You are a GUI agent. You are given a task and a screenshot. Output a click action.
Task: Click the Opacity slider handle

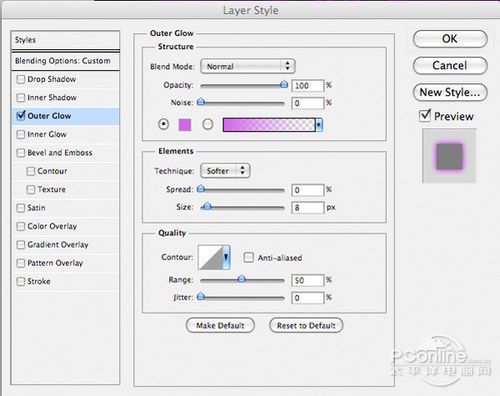284,85
